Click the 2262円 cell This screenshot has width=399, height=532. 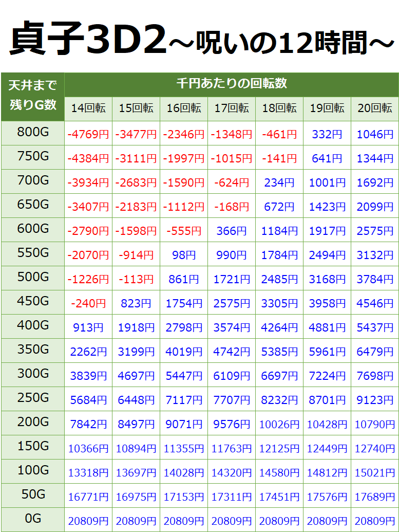[88, 352]
